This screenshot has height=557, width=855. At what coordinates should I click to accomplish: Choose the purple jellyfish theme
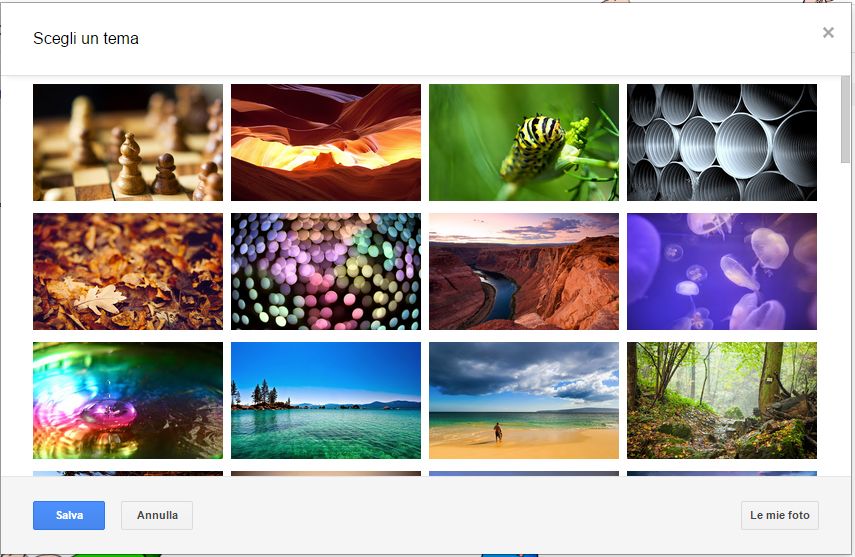click(x=722, y=271)
